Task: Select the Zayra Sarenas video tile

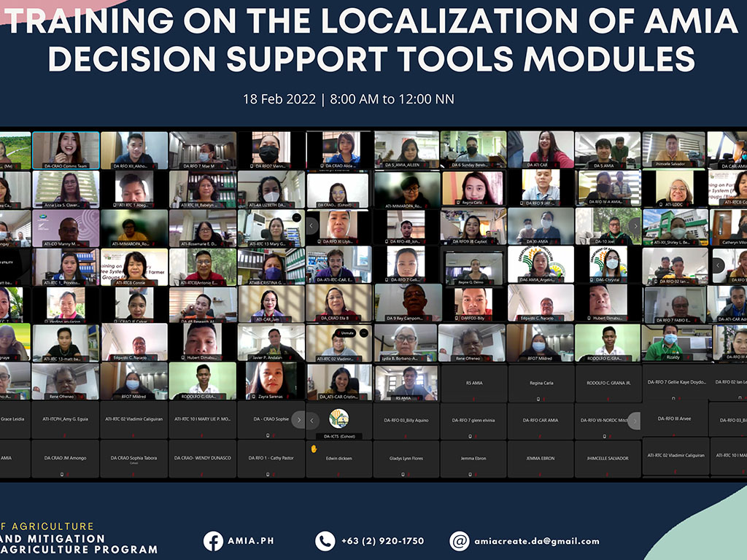Action: tap(271, 381)
